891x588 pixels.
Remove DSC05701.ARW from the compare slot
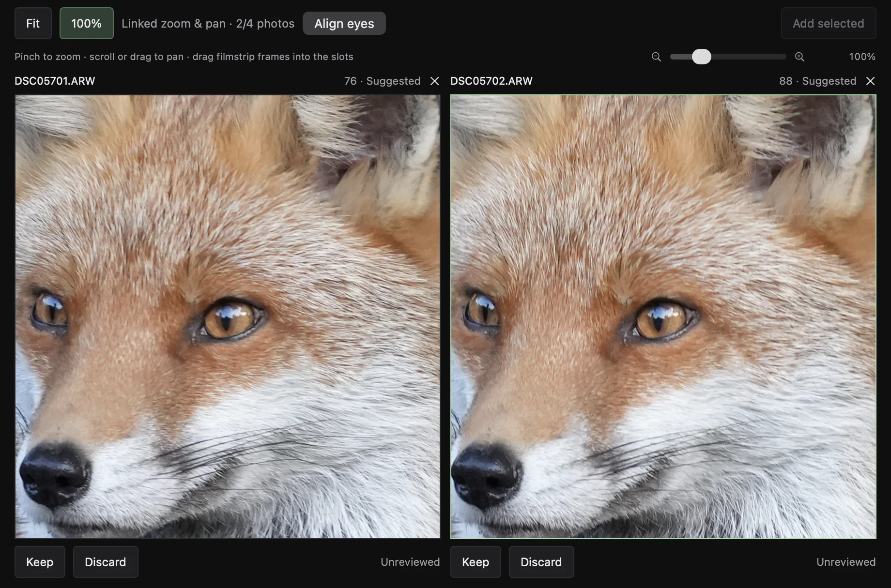[435, 81]
